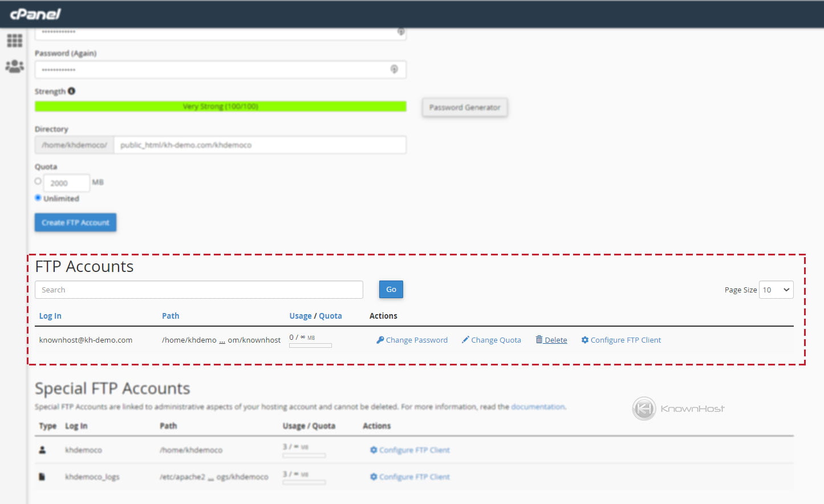Select the Unlimited quota radio button
Viewport: 824px width, 504px height.
pos(38,198)
